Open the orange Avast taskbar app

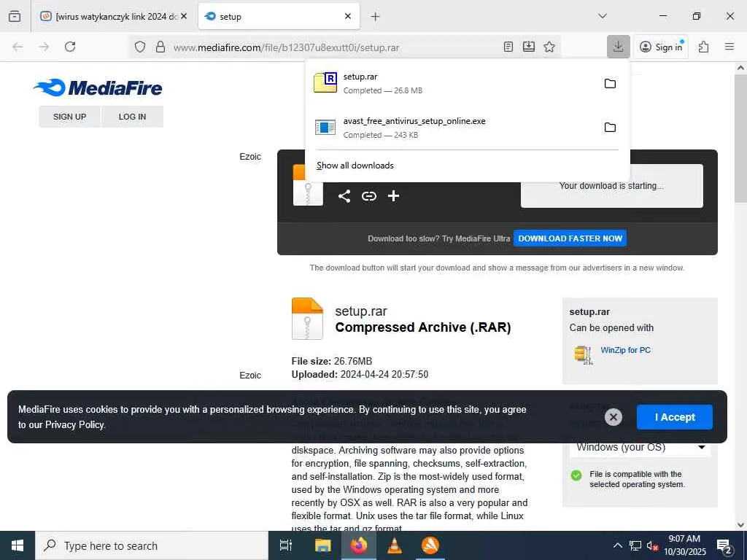coord(430,545)
